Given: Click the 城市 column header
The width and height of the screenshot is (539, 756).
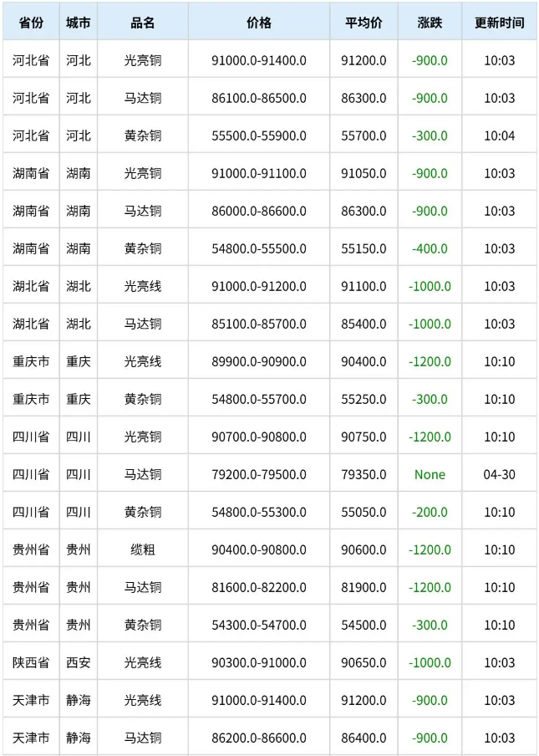Looking at the screenshot, I should [79, 23].
